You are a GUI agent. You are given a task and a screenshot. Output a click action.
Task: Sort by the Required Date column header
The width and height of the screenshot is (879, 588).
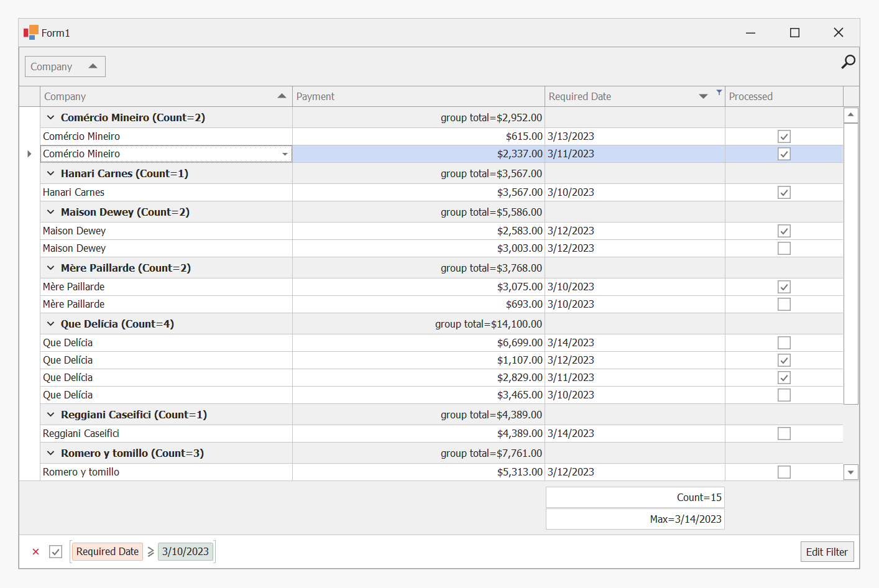(635, 96)
